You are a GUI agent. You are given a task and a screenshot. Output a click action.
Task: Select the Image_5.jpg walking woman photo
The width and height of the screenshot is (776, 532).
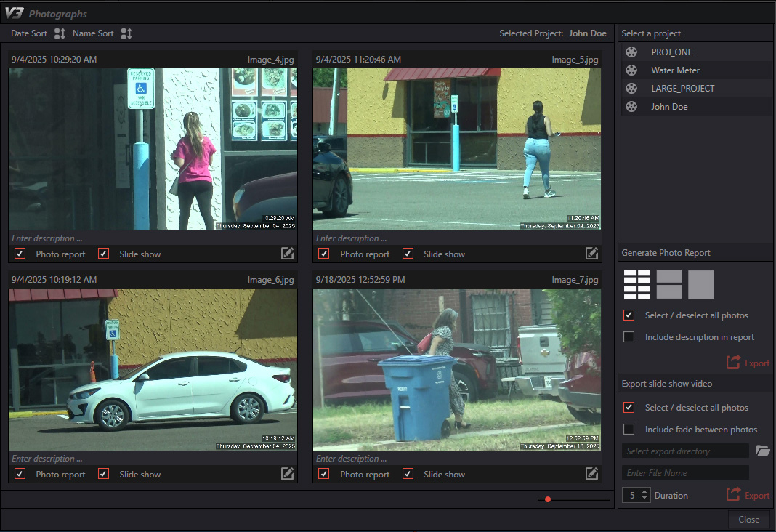(x=457, y=149)
